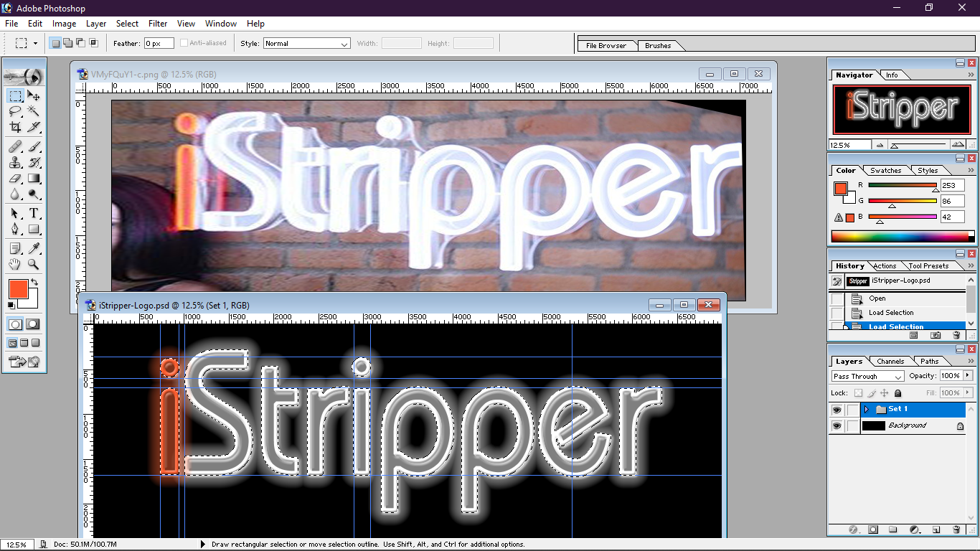This screenshot has width=980, height=551.
Task: Toggle Lock all padlock in Layers
Action: (x=897, y=393)
